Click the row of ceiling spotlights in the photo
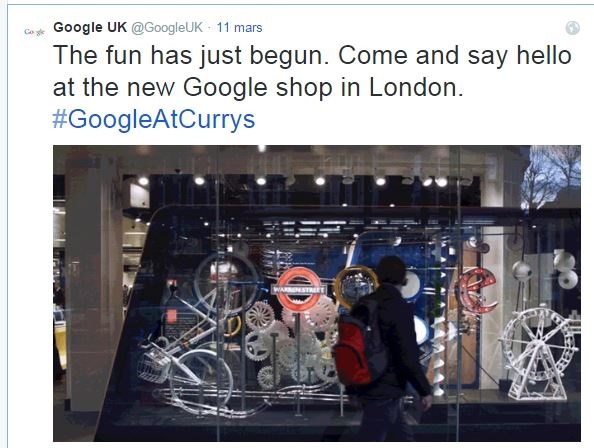Viewport: 594px width, 448px height. pos(292,181)
